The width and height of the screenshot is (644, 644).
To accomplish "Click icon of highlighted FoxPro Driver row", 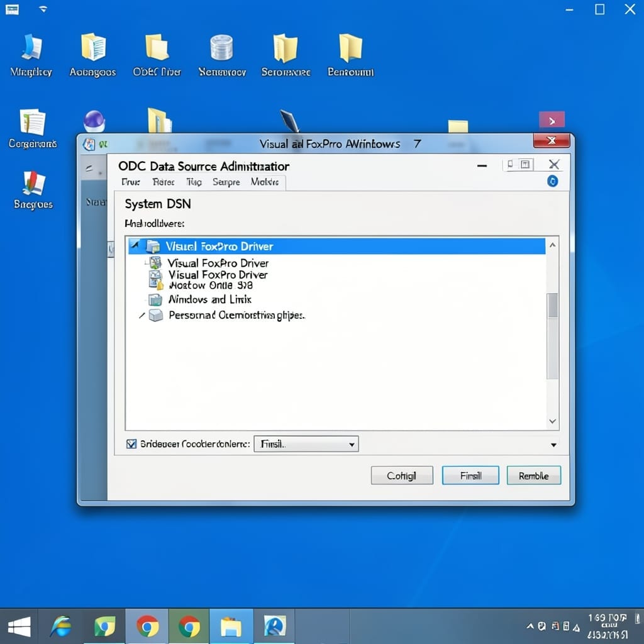I will point(153,247).
